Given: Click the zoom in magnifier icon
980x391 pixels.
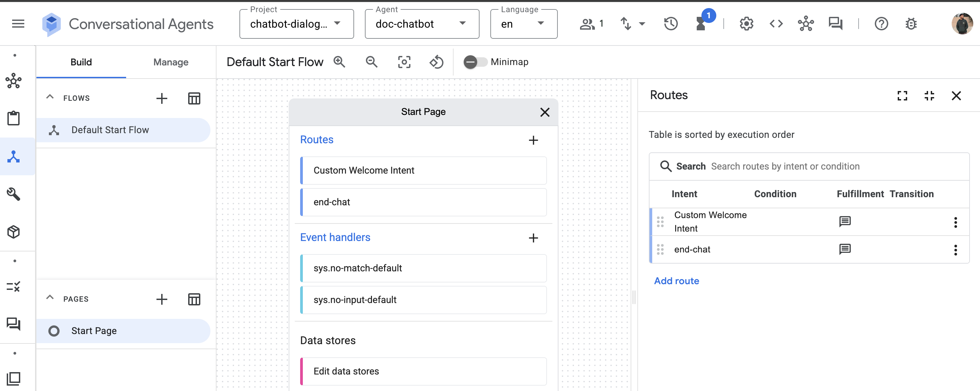Looking at the screenshot, I should click(339, 62).
